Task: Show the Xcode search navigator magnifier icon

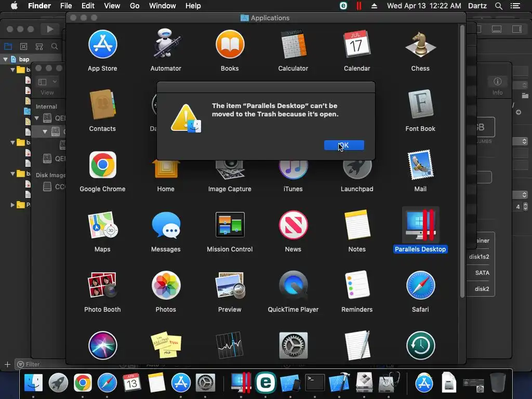Action: coord(54,46)
